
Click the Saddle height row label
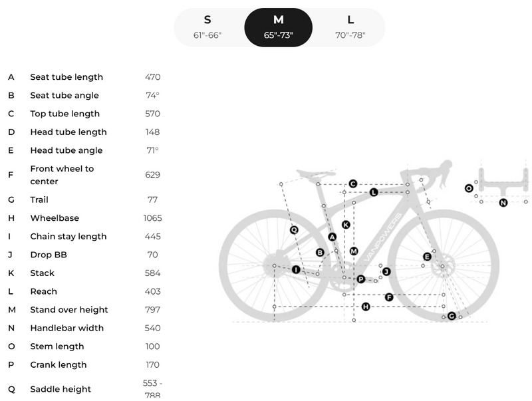(61, 389)
